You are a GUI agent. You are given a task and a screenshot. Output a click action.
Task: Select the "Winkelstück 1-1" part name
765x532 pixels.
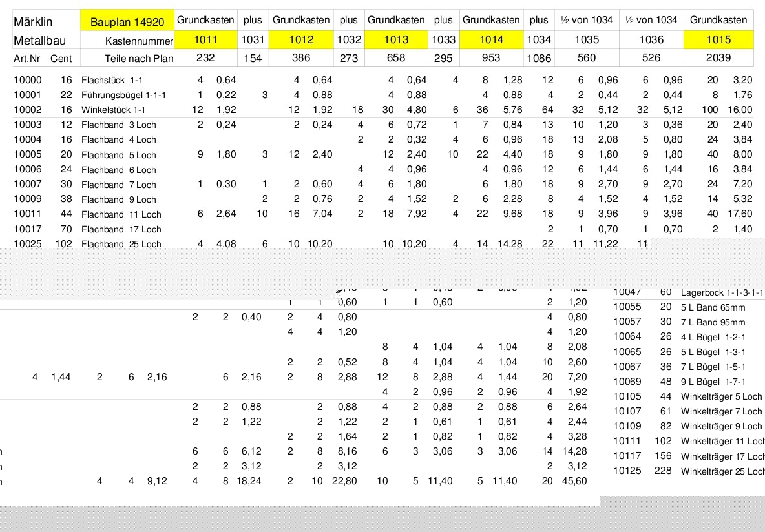coord(114,110)
